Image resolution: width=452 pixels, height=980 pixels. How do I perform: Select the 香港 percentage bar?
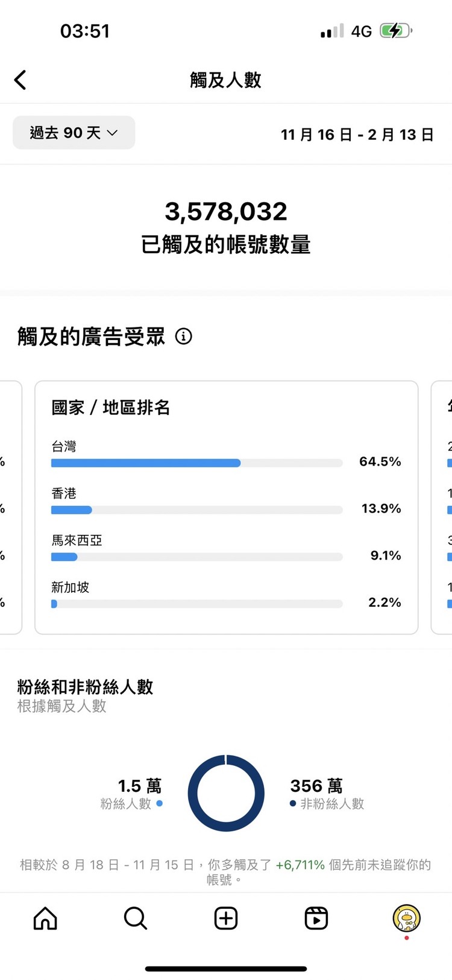click(x=196, y=510)
